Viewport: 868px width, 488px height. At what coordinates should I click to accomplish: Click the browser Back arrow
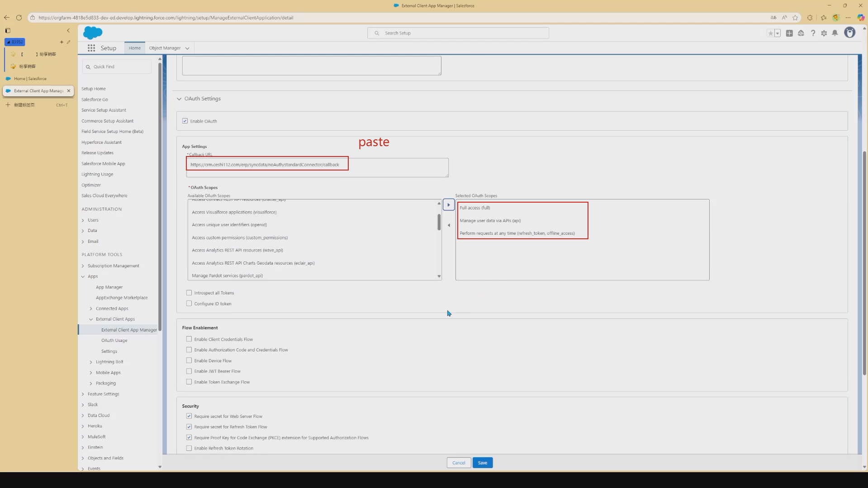7,18
